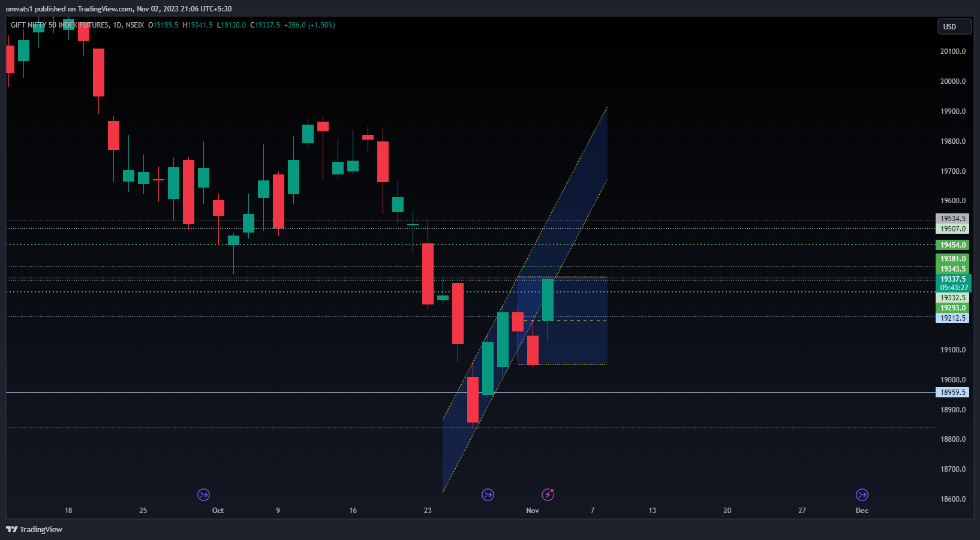Open the lightning event icon above Nov
Screen dimensions: 980x540
(x=548, y=494)
